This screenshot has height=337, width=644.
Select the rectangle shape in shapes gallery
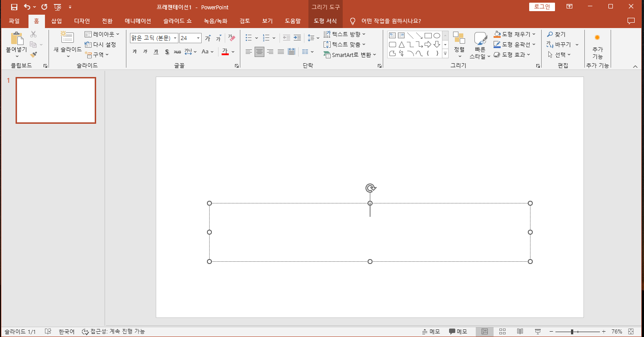pos(428,36)
